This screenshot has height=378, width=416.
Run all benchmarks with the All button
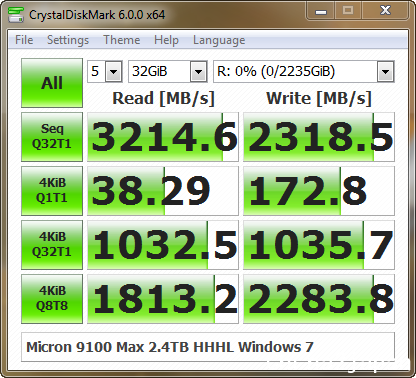(x=52, y=83)
